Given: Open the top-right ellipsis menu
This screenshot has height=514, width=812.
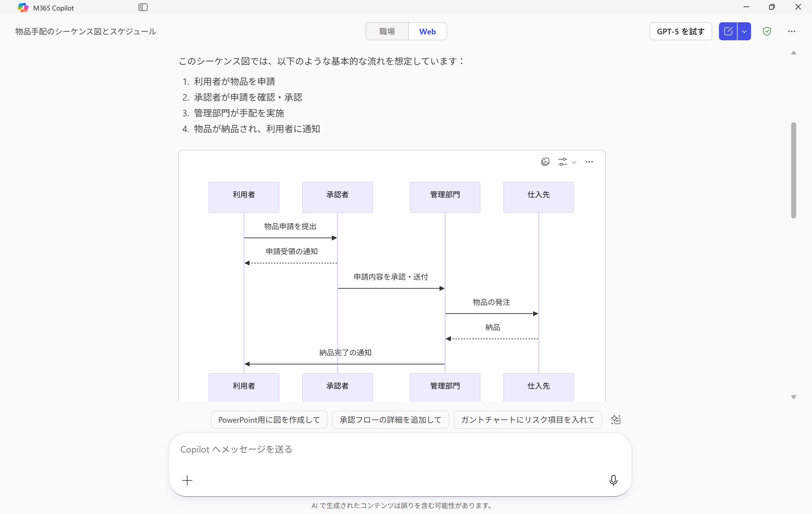Looking at the screenshot, I should point(792,31).
